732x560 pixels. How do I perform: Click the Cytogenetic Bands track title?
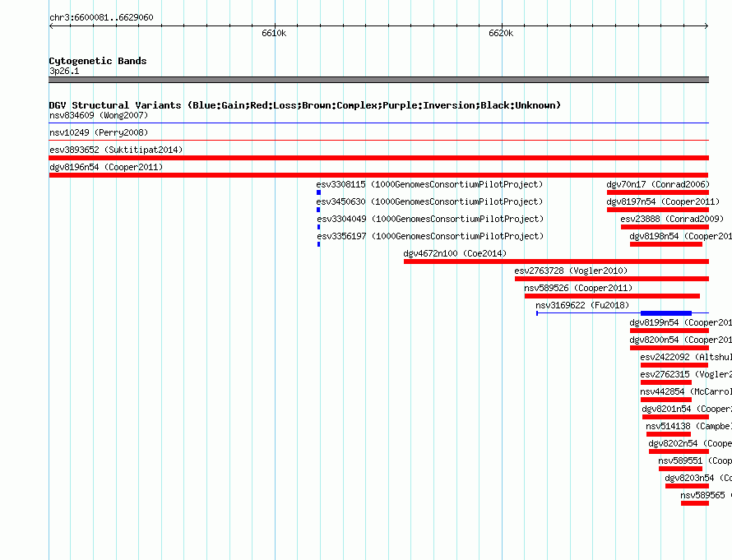[x=98, y=61]
